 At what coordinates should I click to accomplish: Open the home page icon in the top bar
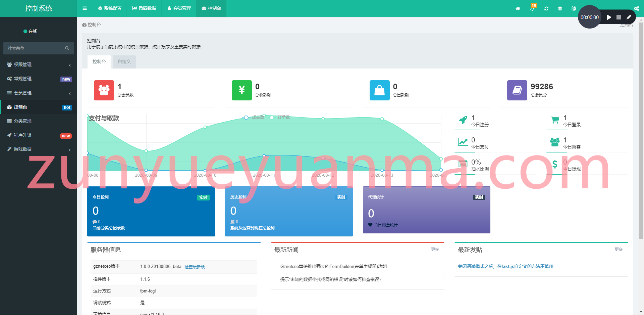tap(518, 8)
